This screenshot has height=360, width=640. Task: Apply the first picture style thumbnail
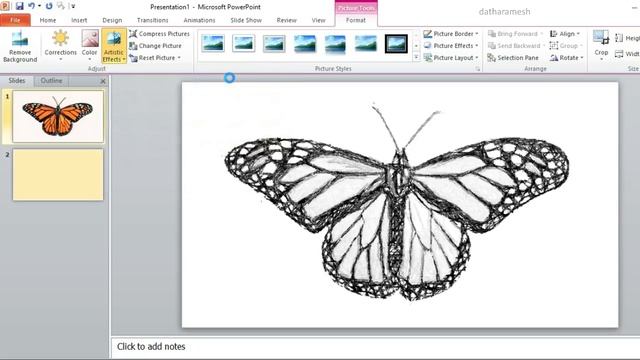[x=213, y=43]
